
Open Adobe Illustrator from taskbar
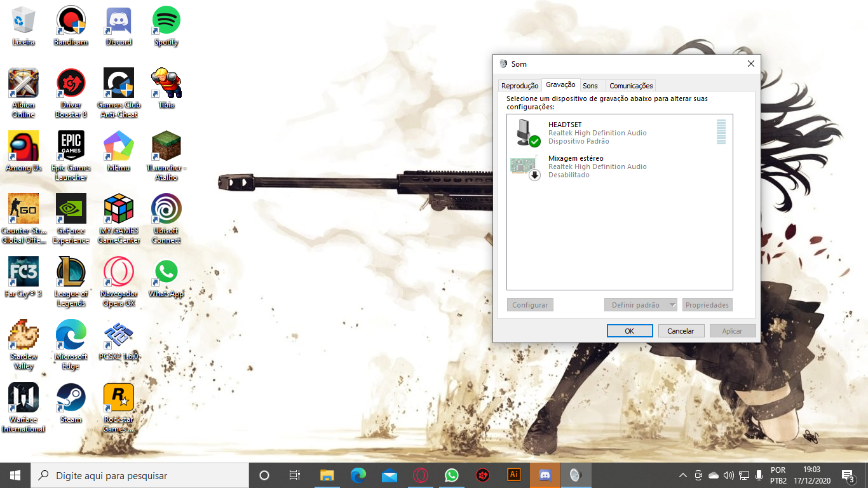click(513, 475)
